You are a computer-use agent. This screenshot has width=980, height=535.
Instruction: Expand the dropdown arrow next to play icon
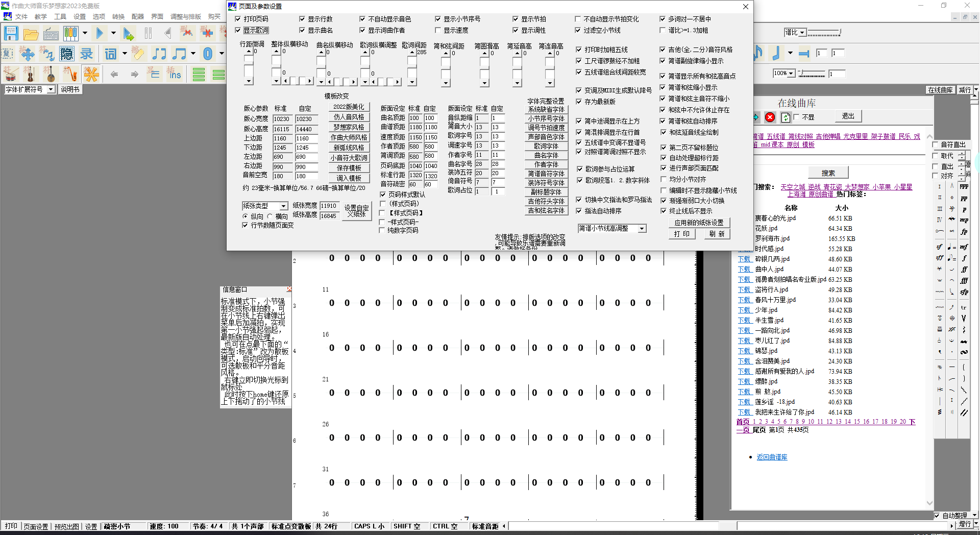point(113,34)
